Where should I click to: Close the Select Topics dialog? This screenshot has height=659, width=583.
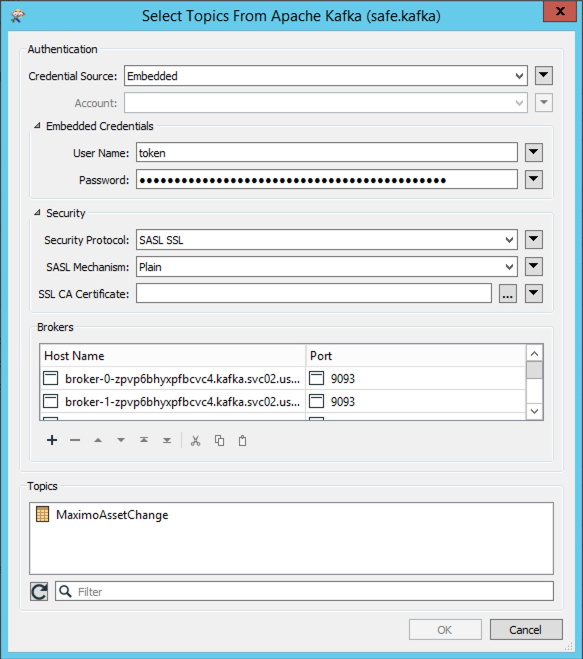coord(559,11)
